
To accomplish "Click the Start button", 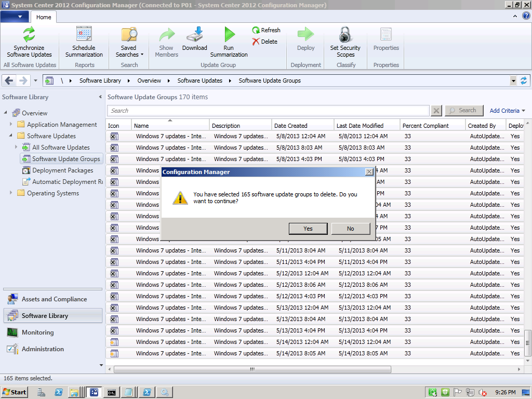I will pyautogui.click(x=14, y=393).
